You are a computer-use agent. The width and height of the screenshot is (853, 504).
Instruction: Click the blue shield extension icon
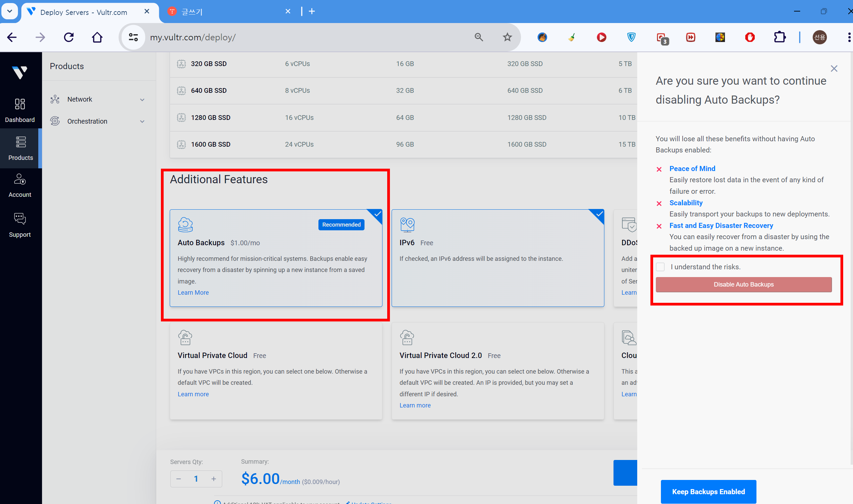[x=631, y=37]
